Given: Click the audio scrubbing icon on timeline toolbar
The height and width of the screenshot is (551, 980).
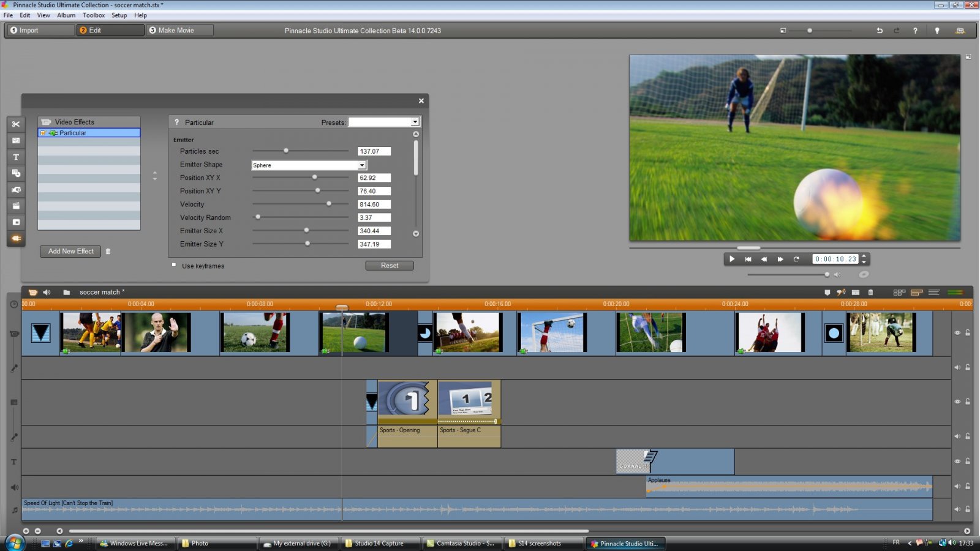Looking at the screenshot, I should point(842,293).
